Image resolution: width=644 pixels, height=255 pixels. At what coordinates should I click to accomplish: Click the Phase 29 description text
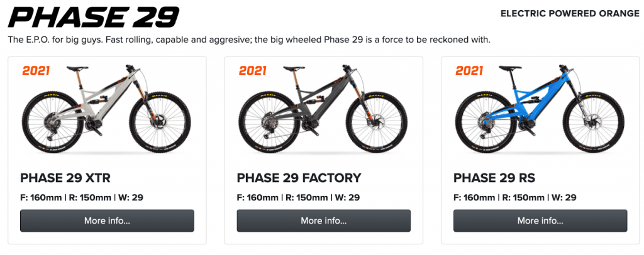(249, 41)
